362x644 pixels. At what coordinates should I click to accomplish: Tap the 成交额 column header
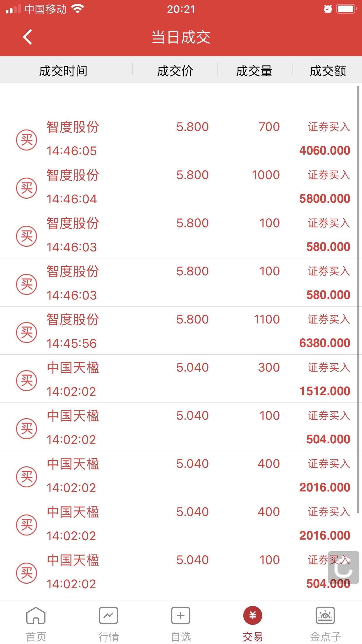(x=328, y=71)
